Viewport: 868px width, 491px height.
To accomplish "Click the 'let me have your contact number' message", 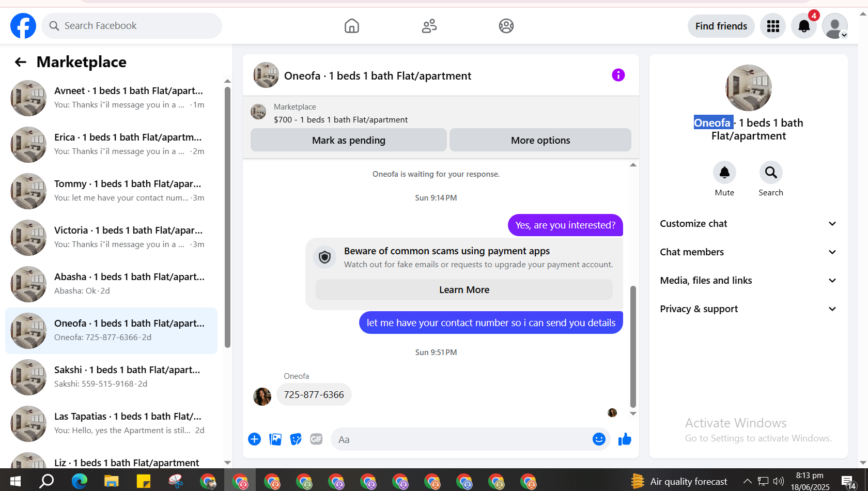I will click(491, 323).
